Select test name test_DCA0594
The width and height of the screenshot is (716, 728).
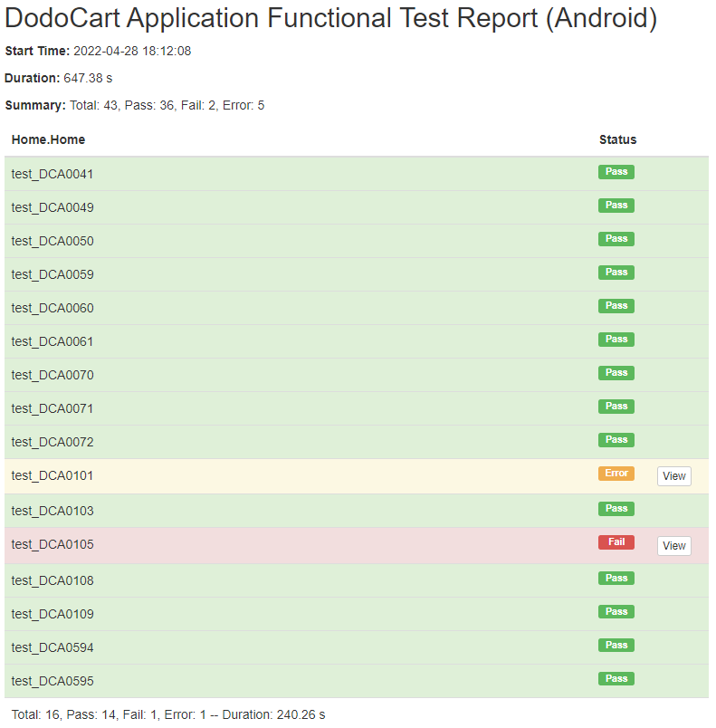point(53,647)
